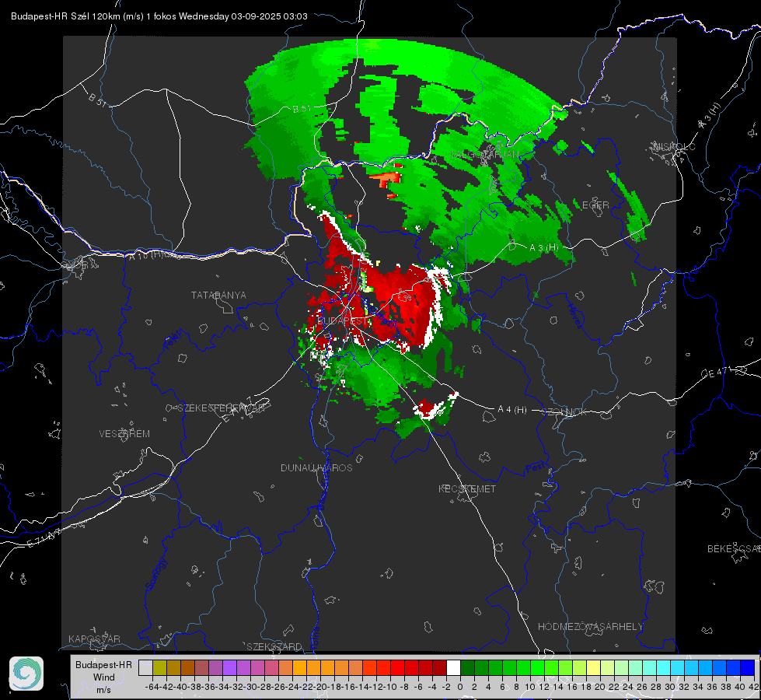Click the bright red legend swatch between -10 and -8
The width and height of the screenshot is (761, 700).
point(397,667)
